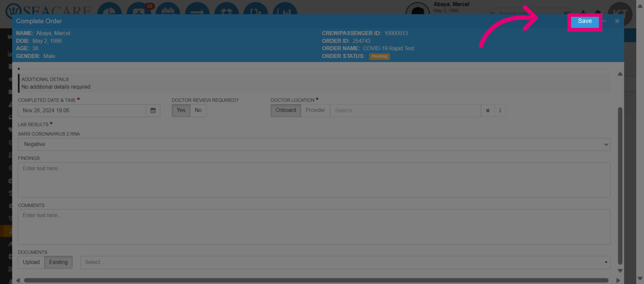Click the SeaCare logo
Screen dimensions: 644x284
(x=49, y=10)
